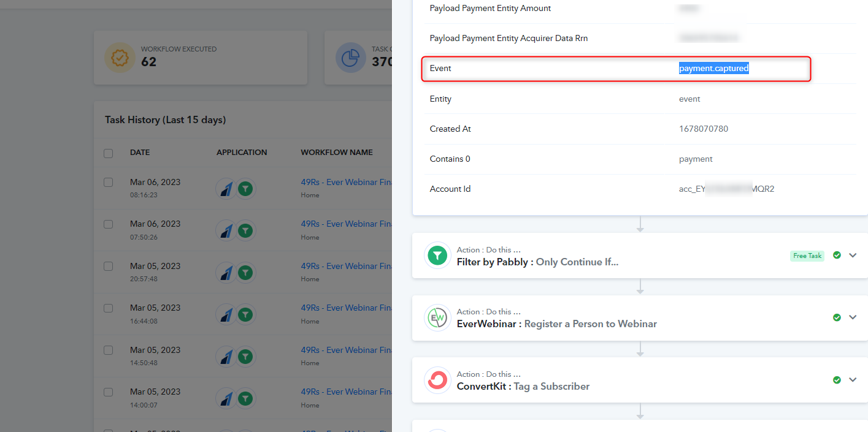Screen dimensions: 868x432
Task: Click the green filter icon in the 08:16:23 row
Action: 245,189
